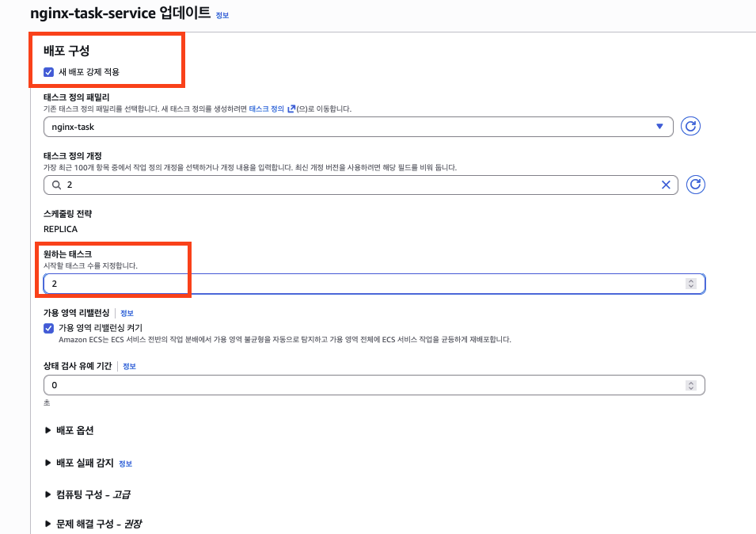Clear the task definition revision field
756x534 pixels.
click(x=666, y=185)
